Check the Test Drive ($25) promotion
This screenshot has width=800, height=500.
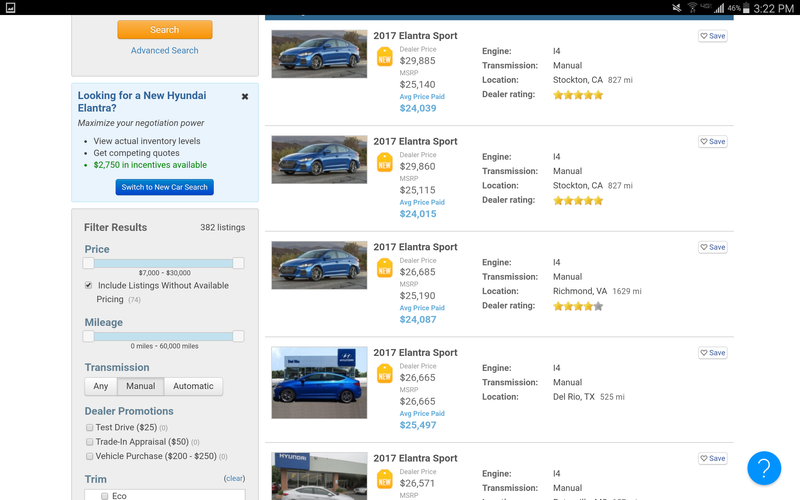(x=90, y=428)
